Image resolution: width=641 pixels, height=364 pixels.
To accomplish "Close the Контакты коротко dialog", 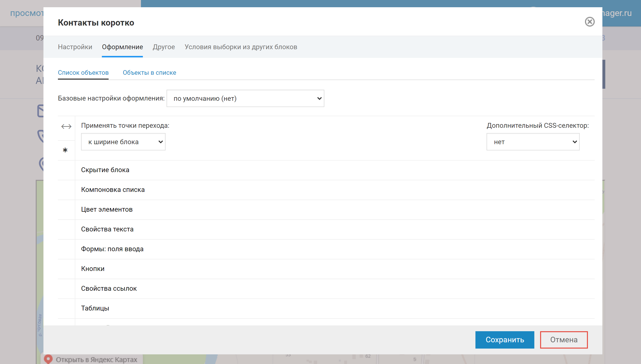I will click(x=589, y=22).
